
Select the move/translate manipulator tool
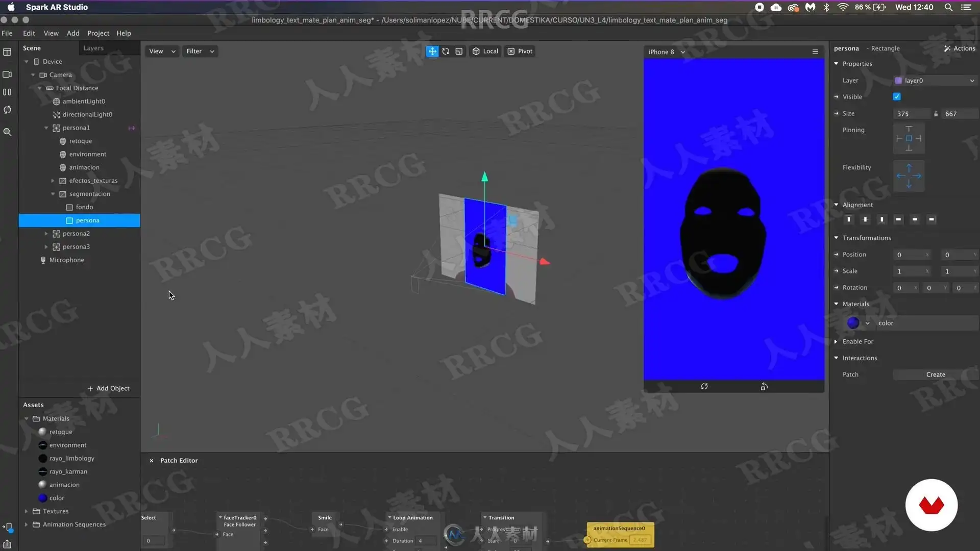point(432,51)
